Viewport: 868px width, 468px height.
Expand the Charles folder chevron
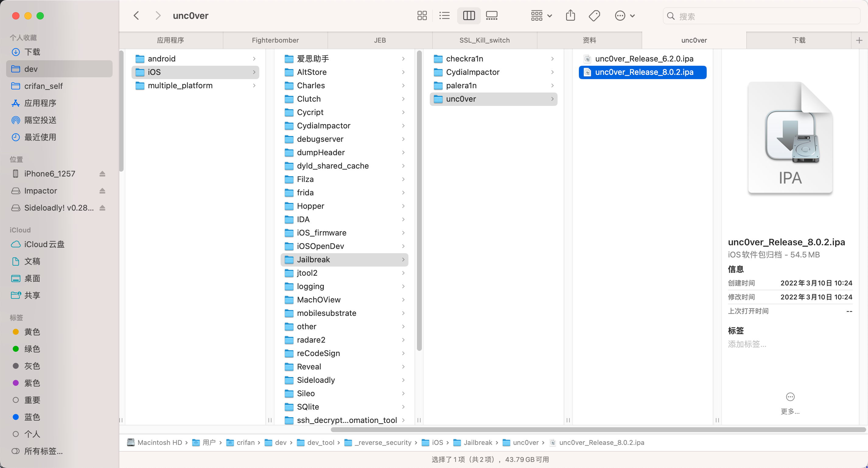coord(403,86)
